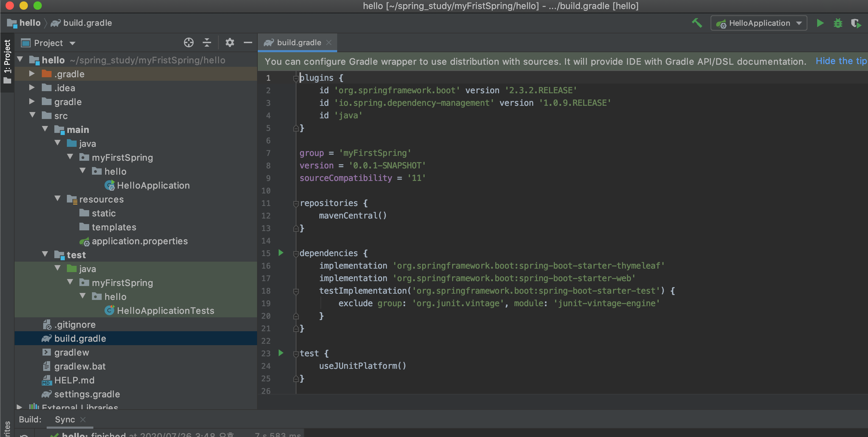Toggle code fold marker at plugins line
Screen dimensions: 868x437
296,78
